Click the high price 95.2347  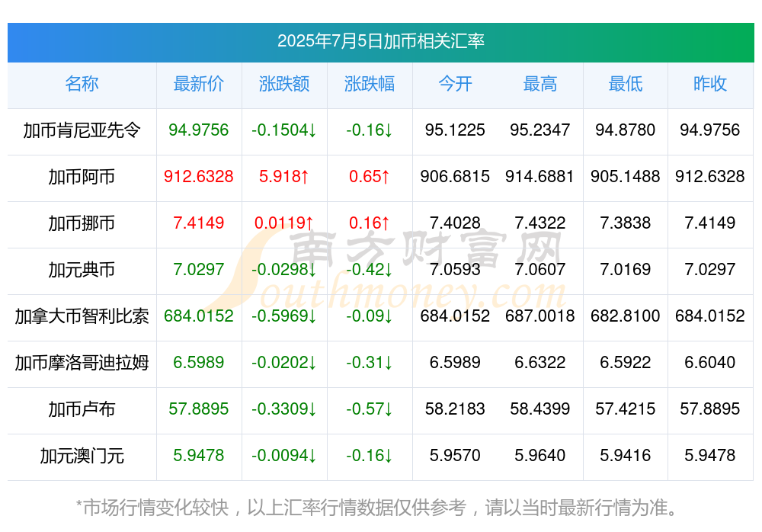540,130
